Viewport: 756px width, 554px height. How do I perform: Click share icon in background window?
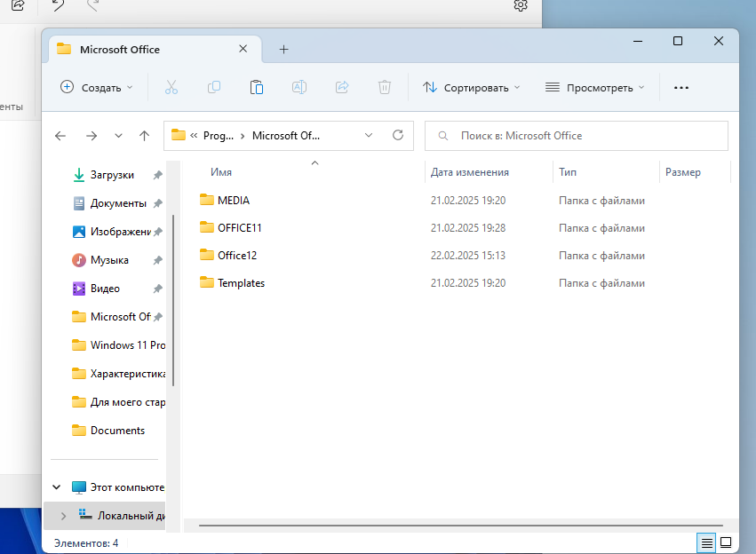(x=18, y=5)
